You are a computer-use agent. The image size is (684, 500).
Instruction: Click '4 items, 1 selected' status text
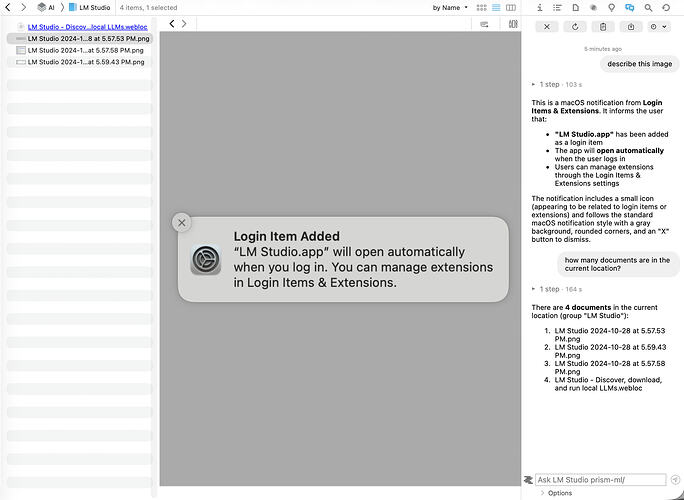148,7
